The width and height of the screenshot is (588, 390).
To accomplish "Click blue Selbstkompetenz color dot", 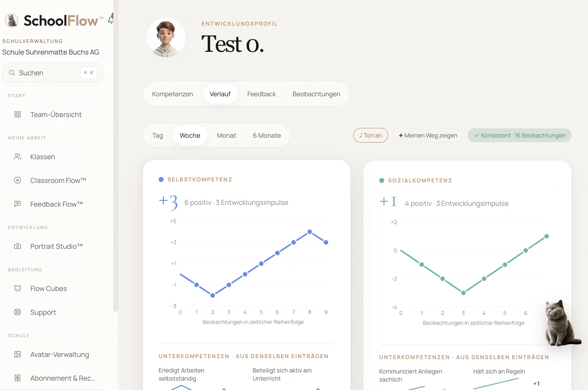I will 161,179.
